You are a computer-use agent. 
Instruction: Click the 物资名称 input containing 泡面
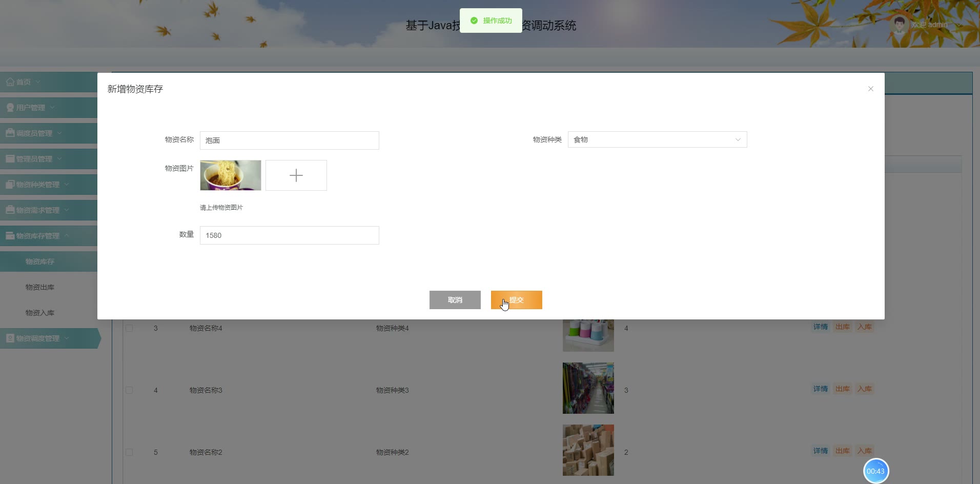pyautogui.click(x=290, y=140)
